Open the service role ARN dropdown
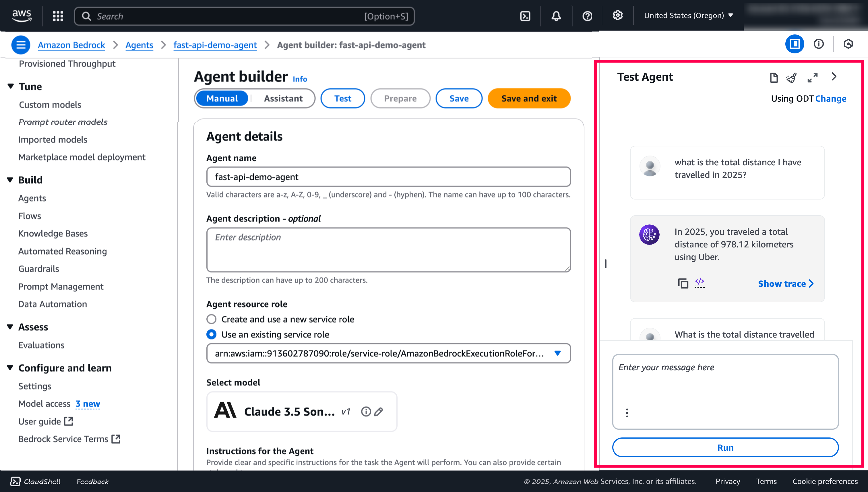The height and width of the screenshot is (492, 868). click(x=557, y=353)
